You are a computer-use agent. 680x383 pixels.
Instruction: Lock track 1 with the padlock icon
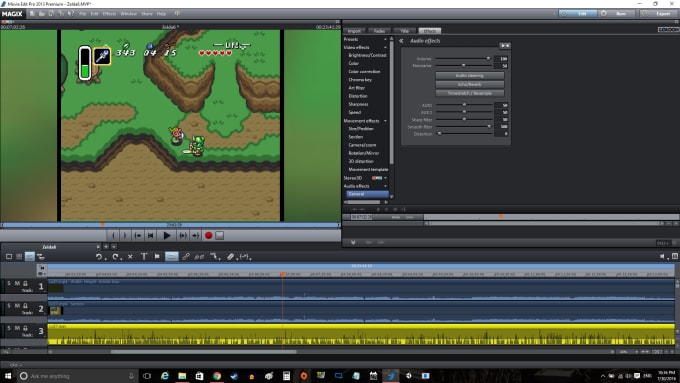point(25,283)
